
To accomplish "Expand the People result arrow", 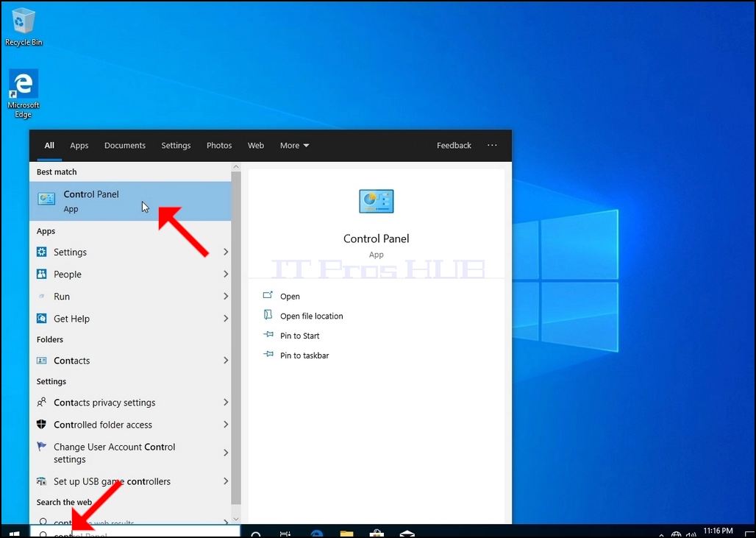I will (x=226, y=274).
